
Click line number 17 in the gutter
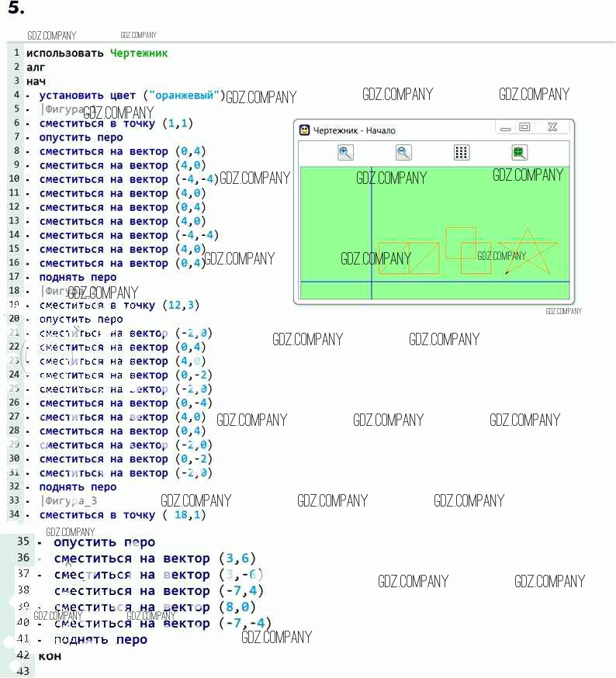(14, 277)
